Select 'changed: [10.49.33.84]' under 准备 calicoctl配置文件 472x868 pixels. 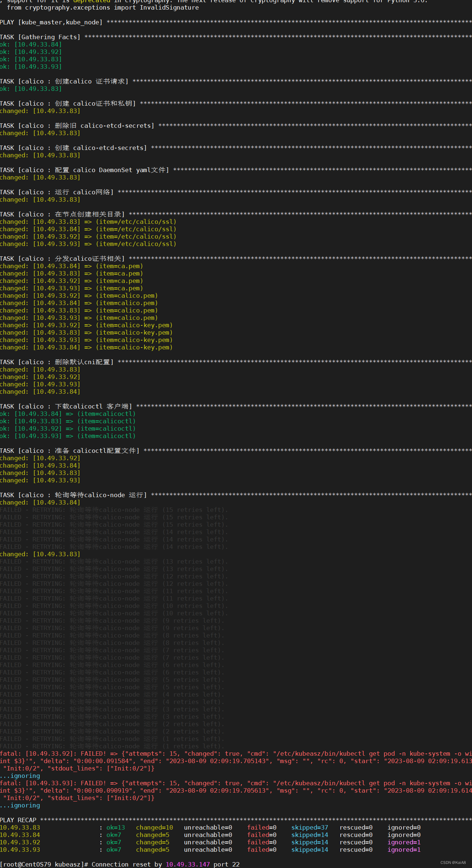click(40, 465)
